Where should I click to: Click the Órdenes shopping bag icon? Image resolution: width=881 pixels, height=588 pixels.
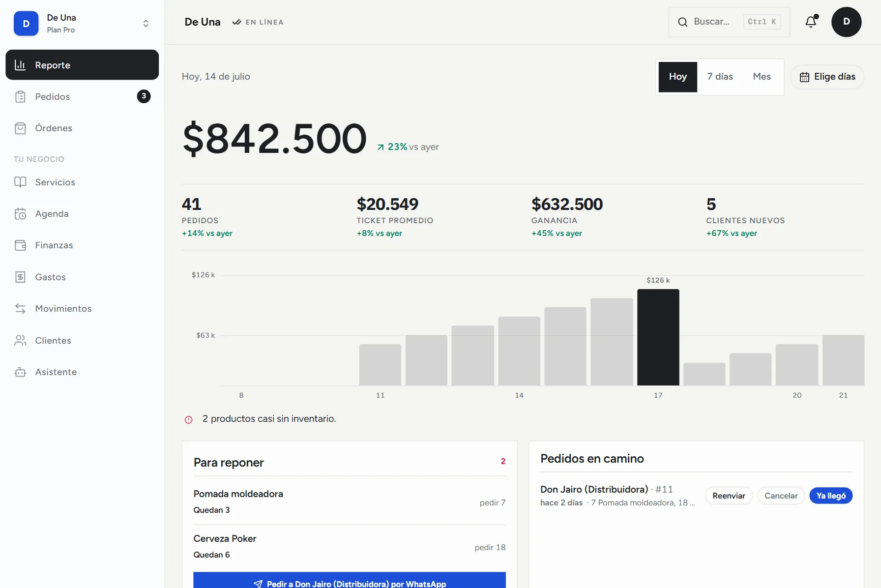(x=20, y=128)
